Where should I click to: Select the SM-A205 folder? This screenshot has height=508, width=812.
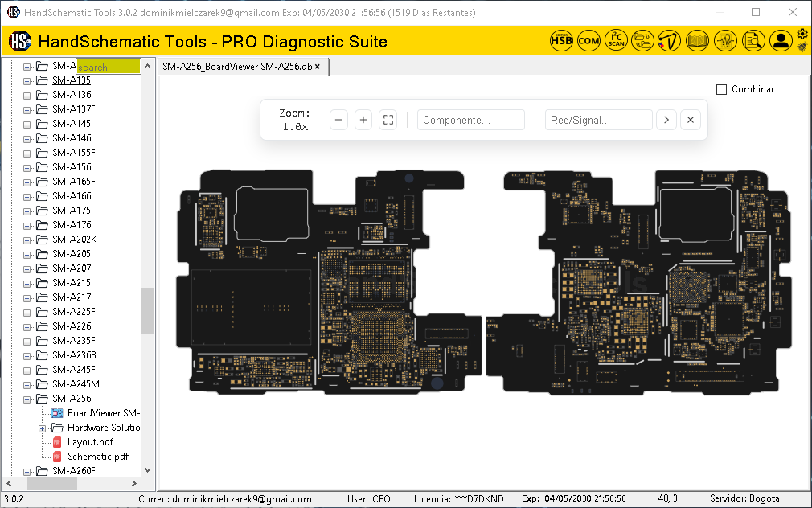[72, 254]
